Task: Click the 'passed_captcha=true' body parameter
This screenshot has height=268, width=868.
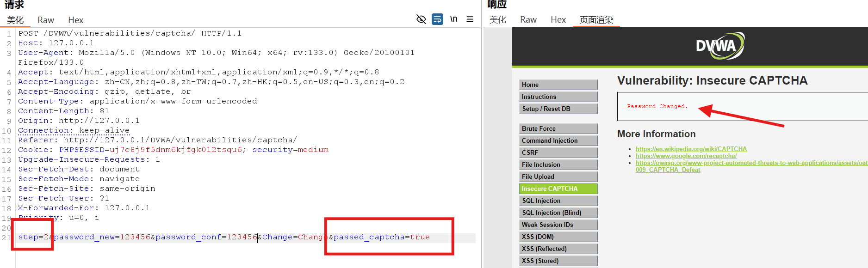Action: point(382,237)
